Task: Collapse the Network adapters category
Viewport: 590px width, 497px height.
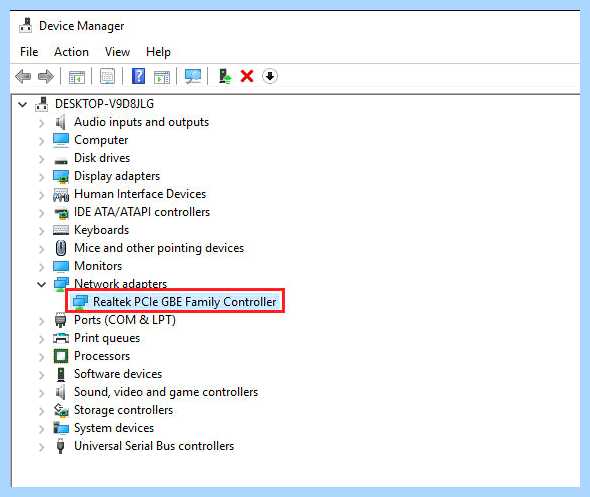Action: point(41,284)
